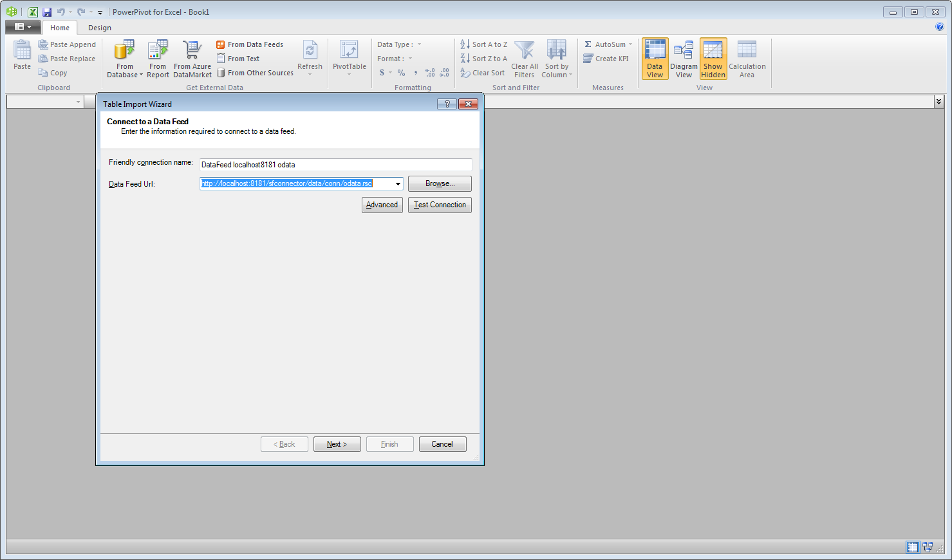Select the From Database import source
The image size is (952, 560).
[124, 58]
